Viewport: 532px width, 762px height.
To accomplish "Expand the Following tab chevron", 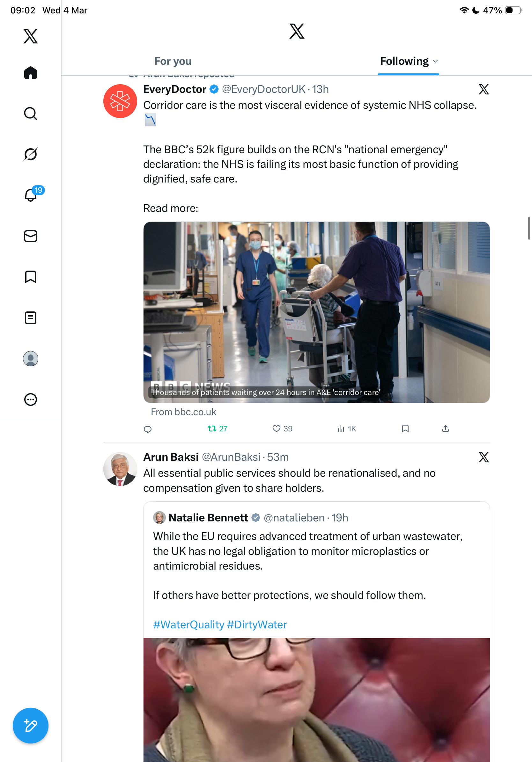I will tap(435, 61).
